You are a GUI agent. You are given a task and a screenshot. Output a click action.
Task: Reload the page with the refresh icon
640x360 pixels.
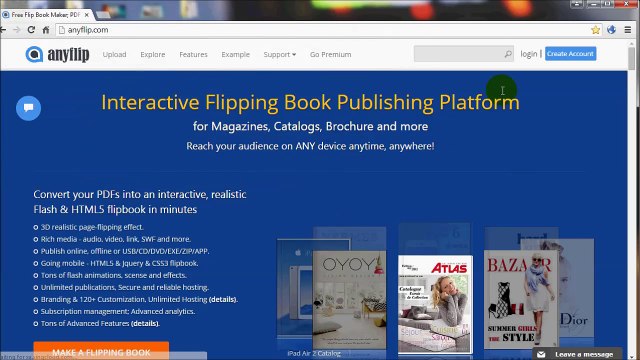click(x=31, y=30)
